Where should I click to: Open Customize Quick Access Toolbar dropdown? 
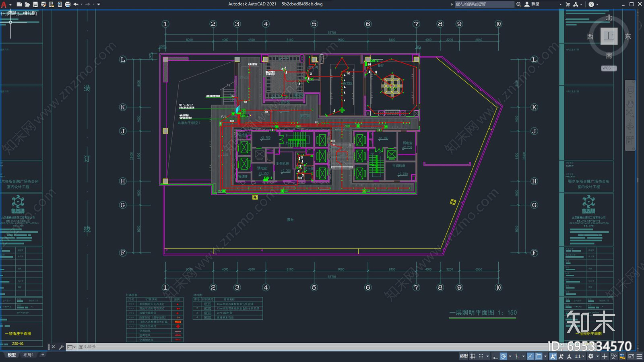99,4
